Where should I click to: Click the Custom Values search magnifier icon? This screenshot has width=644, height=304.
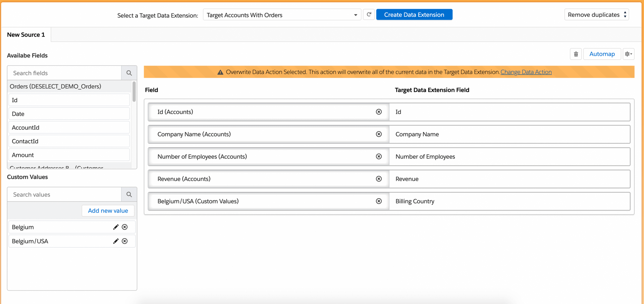click(129, 194)
